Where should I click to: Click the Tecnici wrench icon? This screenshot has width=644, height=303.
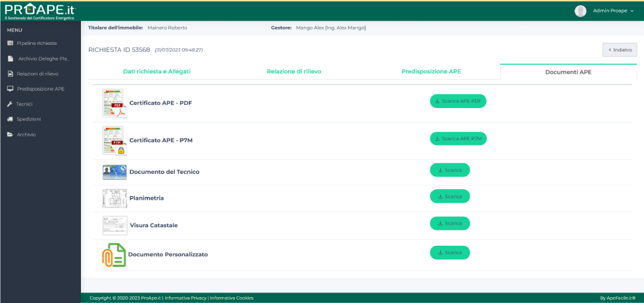[10, 104]
